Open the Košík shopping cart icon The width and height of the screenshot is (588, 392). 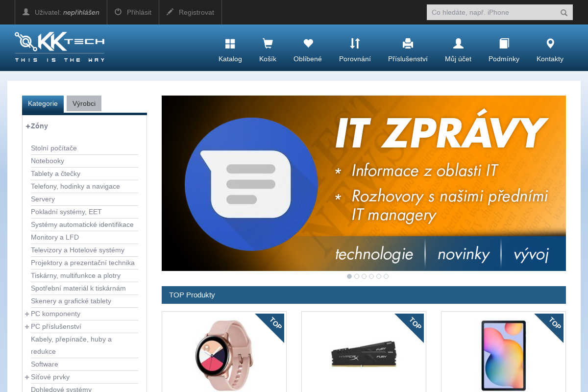tap(268, 44)
